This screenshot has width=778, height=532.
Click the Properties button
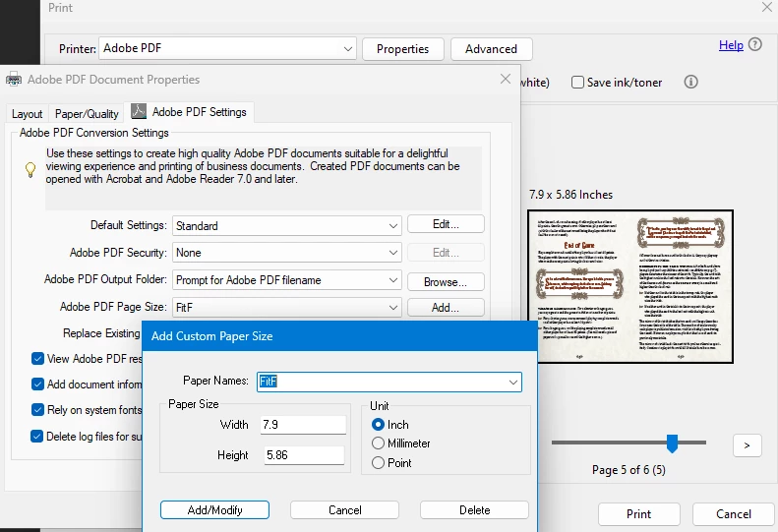403,49
